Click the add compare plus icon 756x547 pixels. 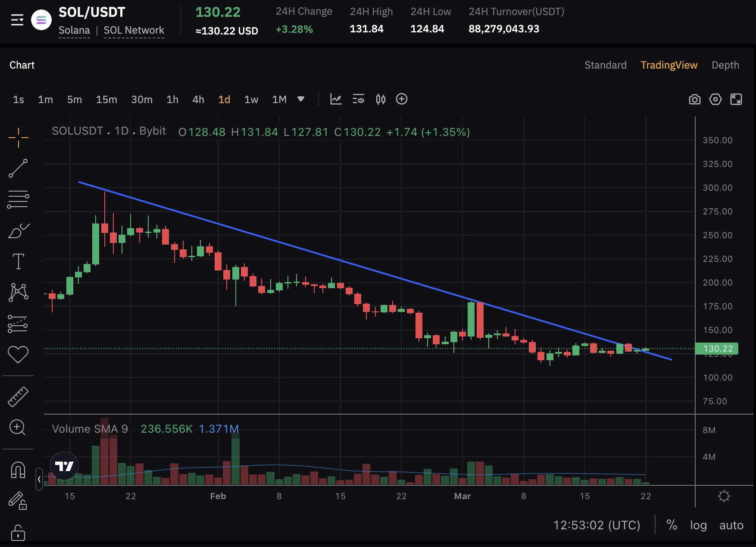pyautogui.click(x=402, y=99)
